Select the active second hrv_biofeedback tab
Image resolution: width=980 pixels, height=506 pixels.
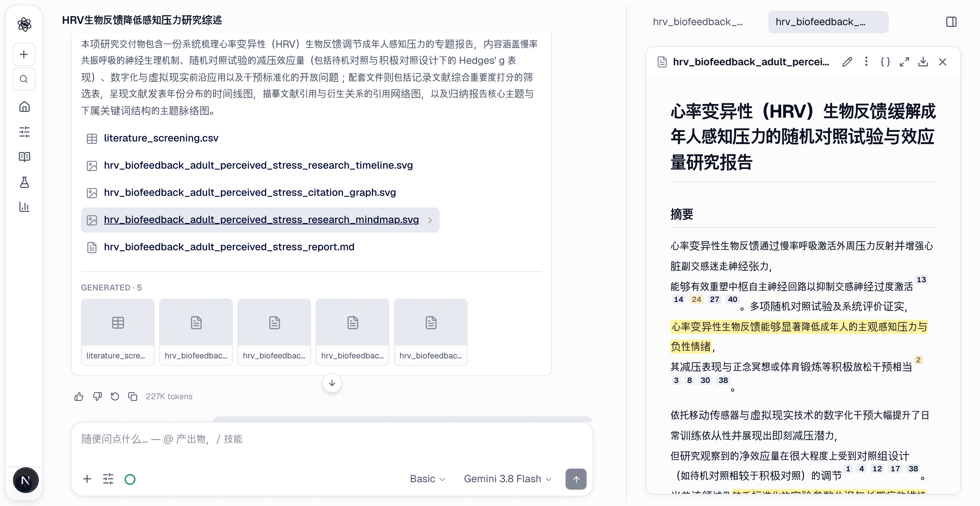828,22
